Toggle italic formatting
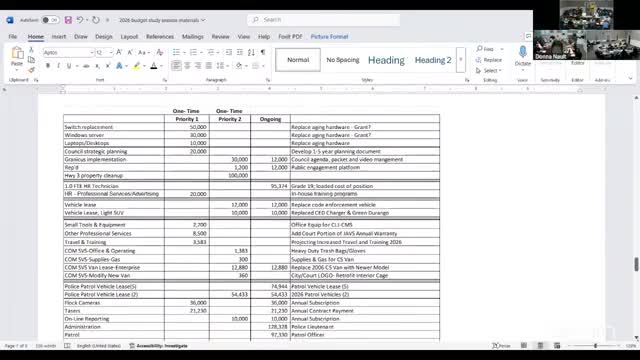 pyautogui.click(x=58, y=66)
